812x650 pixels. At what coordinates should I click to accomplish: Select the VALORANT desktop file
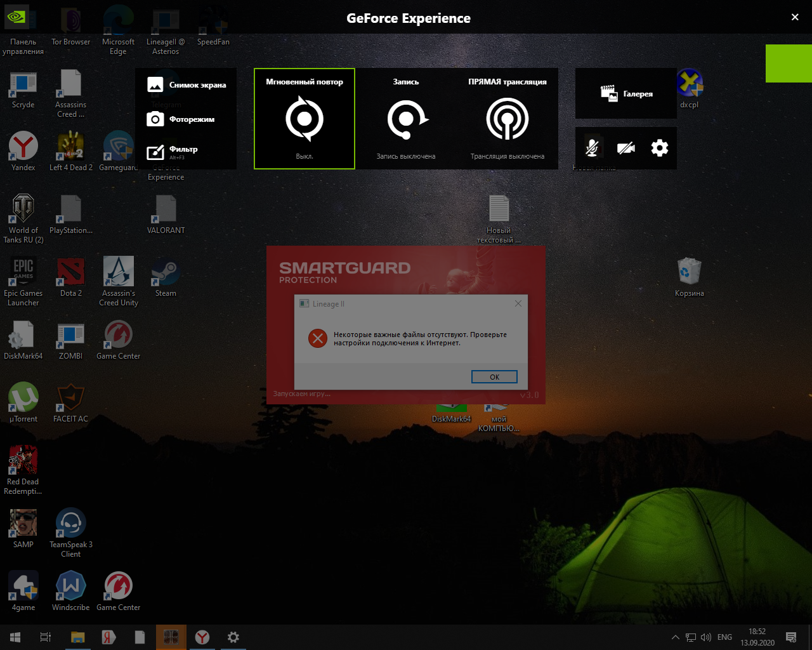click(166, 215)
